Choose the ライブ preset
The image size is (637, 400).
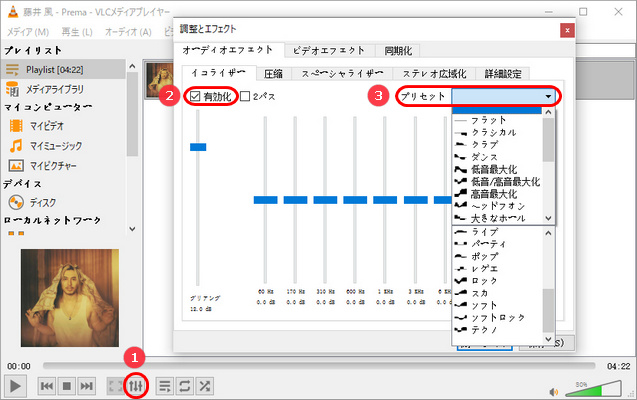tap(497, 232)
